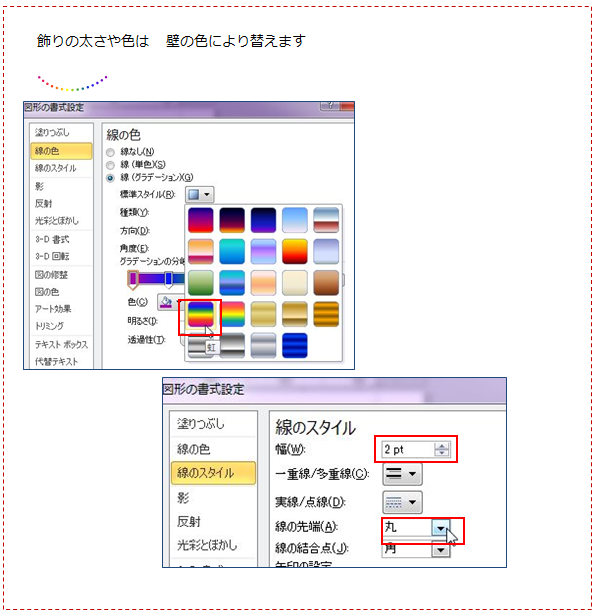Expand the 線の結合点 join type dropdown
598x616 pixels.
point(441,550)
